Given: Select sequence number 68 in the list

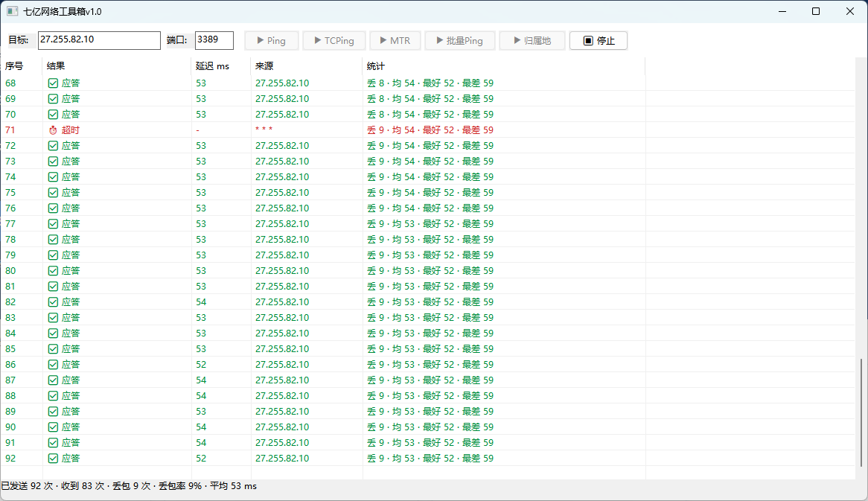Looking at the screenshot, I should coord(10,83).
